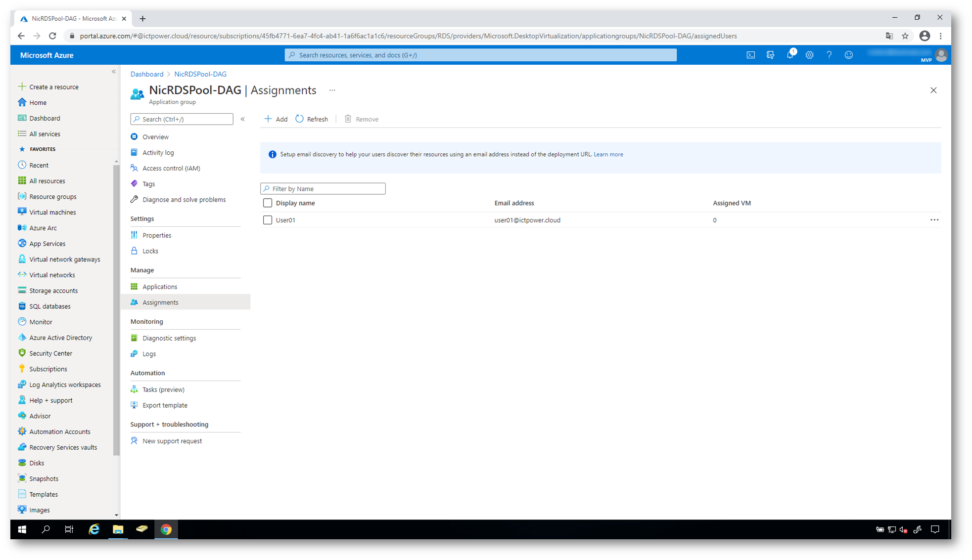This screenshot has width=972, height=560.
Task: Open Virtual machines in favorites sidebar
Action: click(x=52, y=212)
